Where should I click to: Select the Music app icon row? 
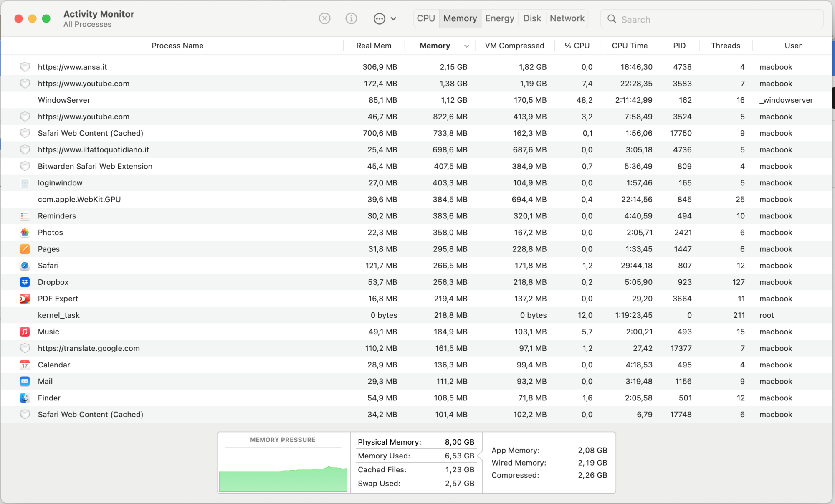coord(25,332)
